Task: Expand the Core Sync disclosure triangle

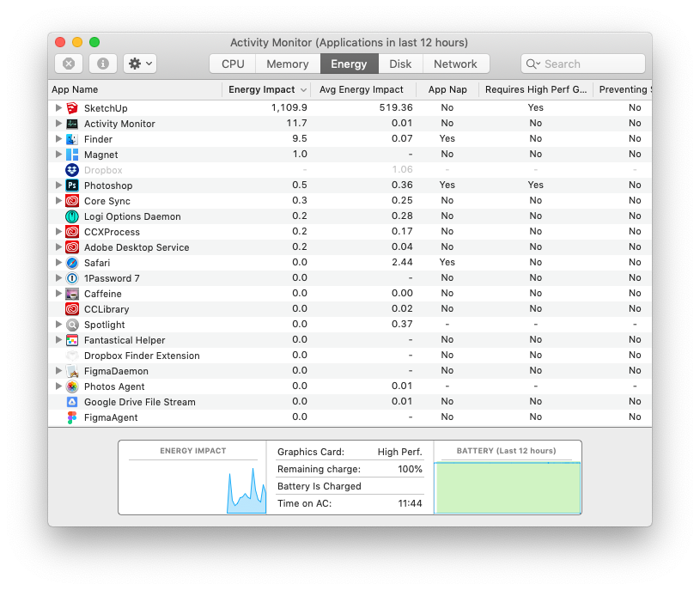Action: click(x=58, y=201)
